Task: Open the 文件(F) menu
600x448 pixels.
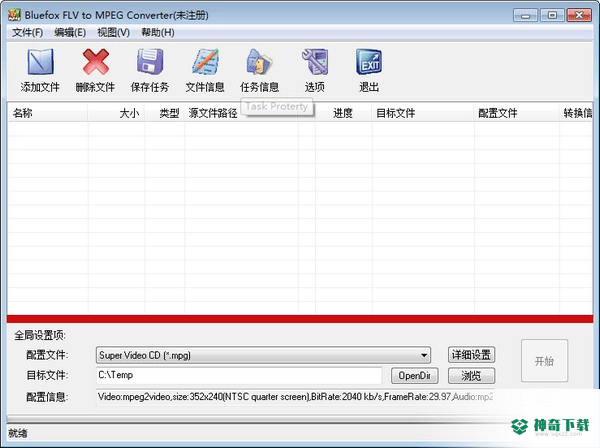Action: click(27, 33)
